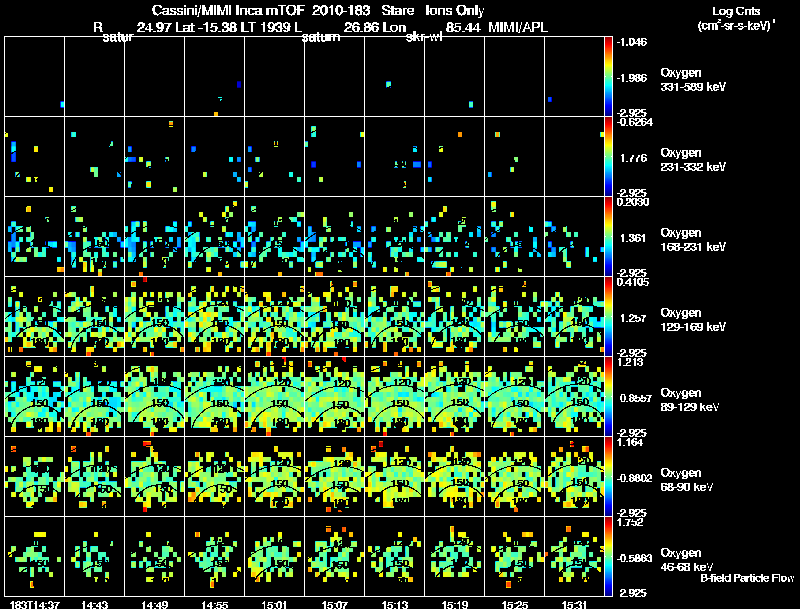Select the 68-90 keV image at 15:25
This screenshot has width=800, height=609.
514,476
